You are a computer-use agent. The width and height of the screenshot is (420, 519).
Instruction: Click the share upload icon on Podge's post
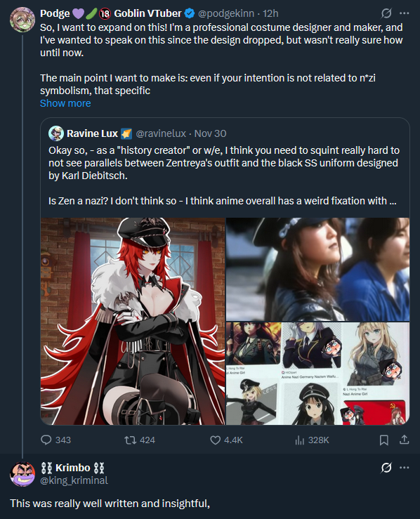coord(404,440)
